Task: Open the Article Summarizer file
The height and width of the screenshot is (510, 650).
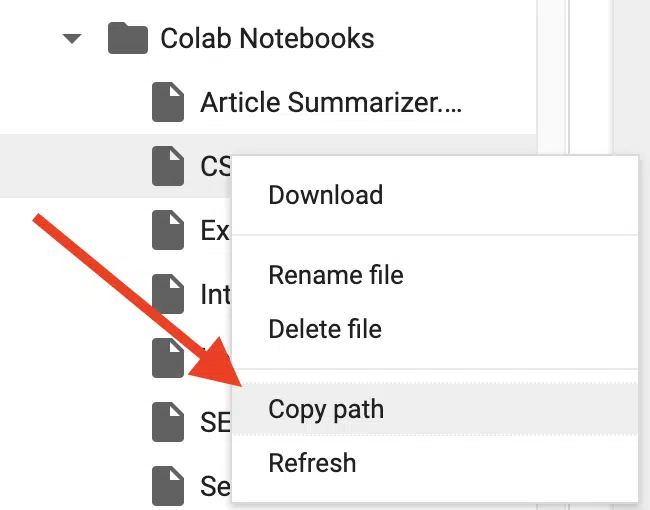Action: click(x=331, y=102)
